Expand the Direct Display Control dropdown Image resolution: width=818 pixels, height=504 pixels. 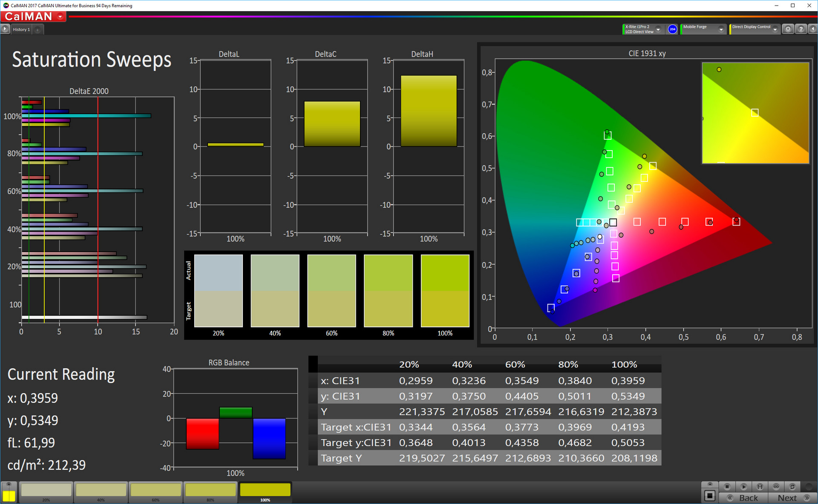pyautogui.click(x=775, y=29)
